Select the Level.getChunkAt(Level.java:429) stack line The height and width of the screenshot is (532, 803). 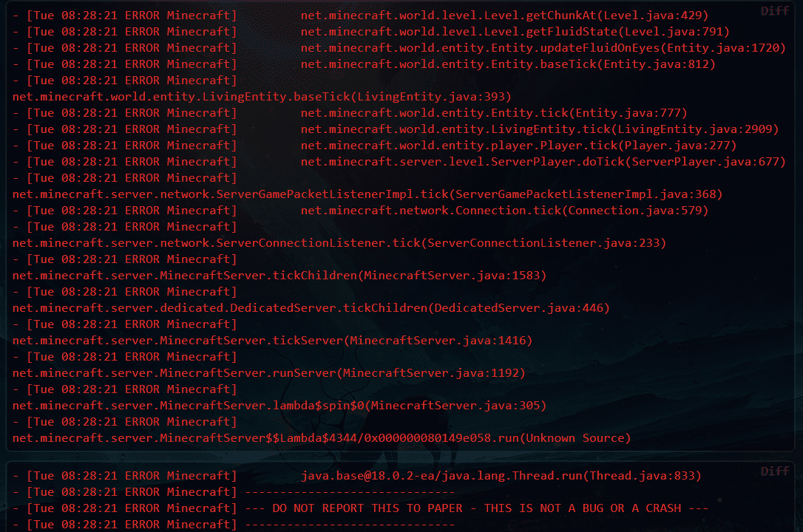[361, 16]
